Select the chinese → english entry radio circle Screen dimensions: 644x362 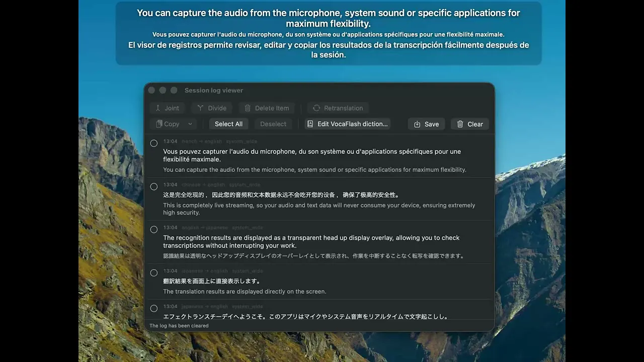click(154, 187)
